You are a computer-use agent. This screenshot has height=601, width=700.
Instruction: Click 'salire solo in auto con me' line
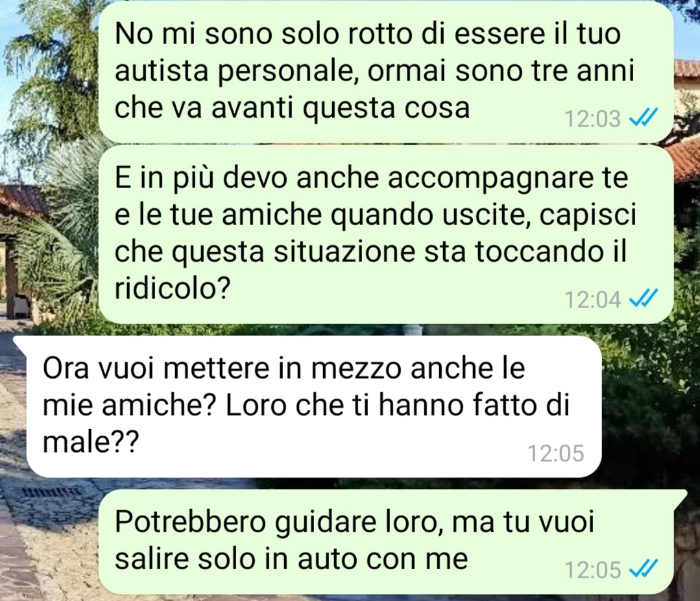coord(291,559)
